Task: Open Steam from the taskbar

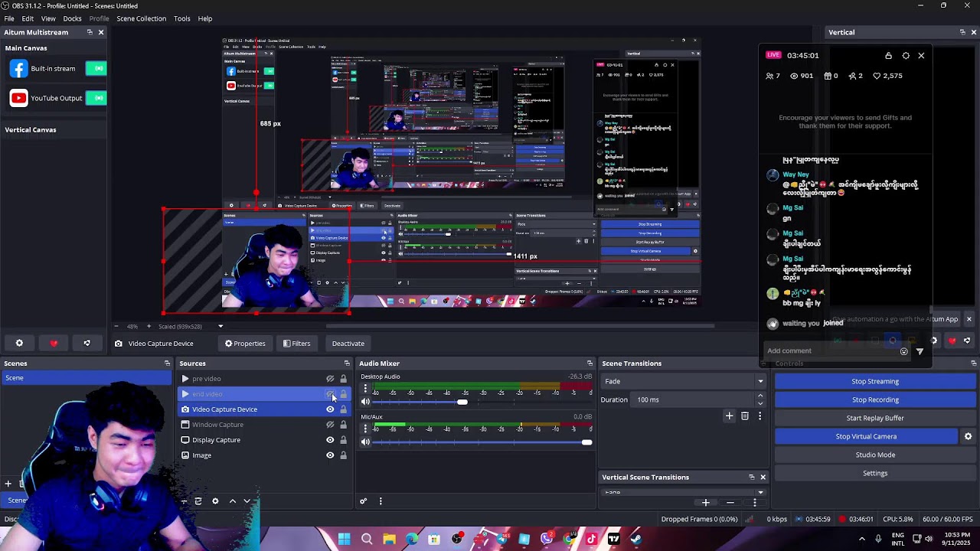Action: pos(636,539)
